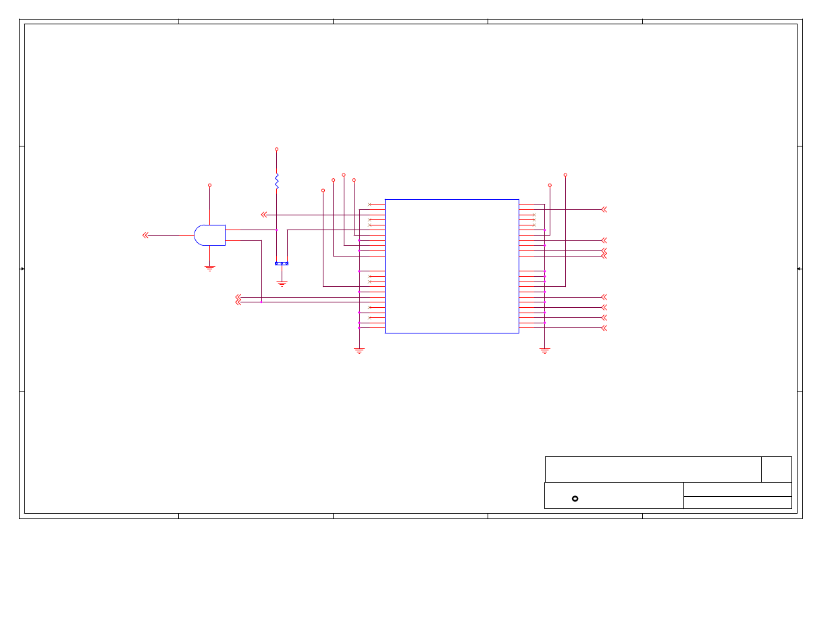Click the power circle above the resistor
834x644 pixels.
(x=276, y=149)
